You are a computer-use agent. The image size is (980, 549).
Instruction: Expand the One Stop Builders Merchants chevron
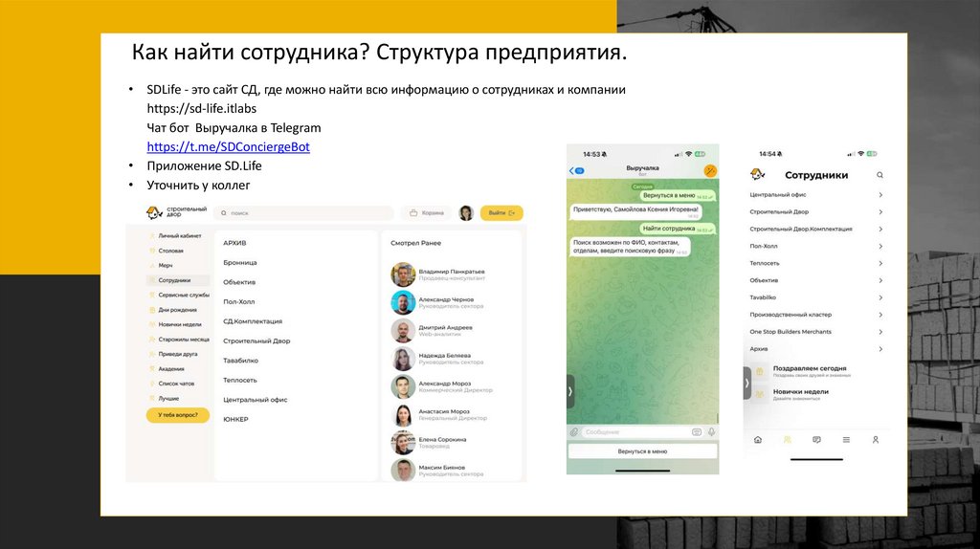[x=880, y=332]
